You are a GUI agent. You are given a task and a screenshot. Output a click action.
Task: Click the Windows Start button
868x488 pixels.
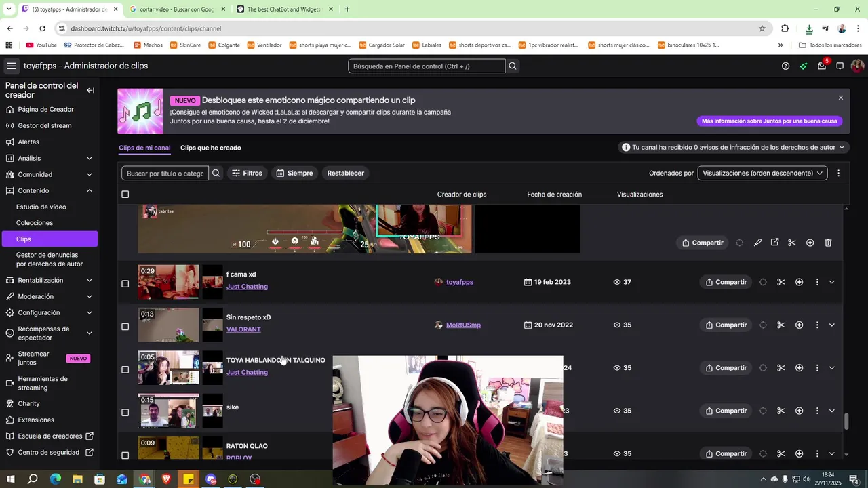click(x=11, y=479)
